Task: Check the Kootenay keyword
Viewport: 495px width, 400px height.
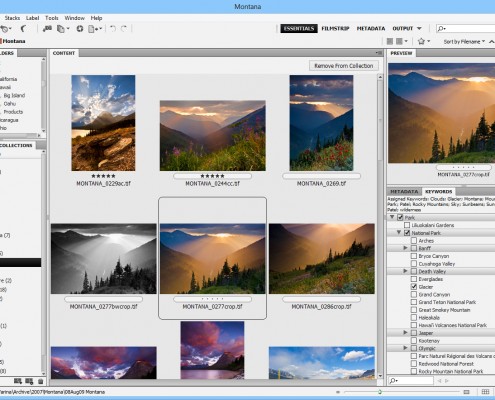Action: 414,341
